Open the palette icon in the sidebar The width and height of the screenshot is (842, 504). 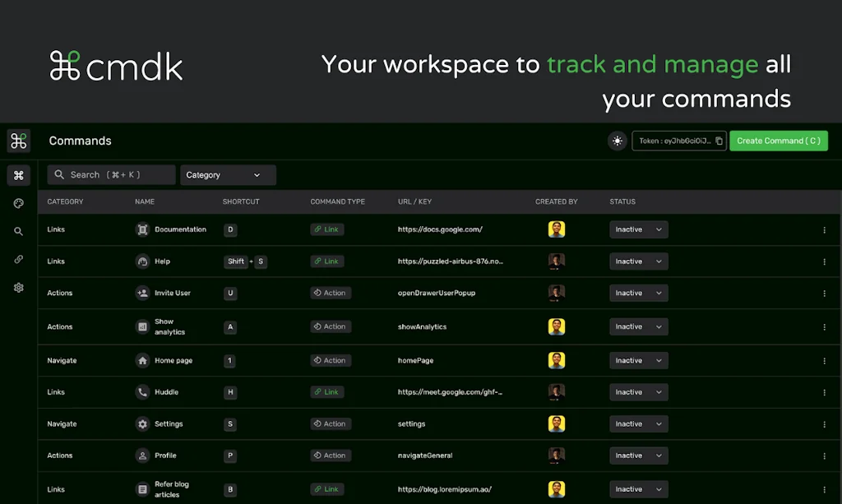point(18,203)
